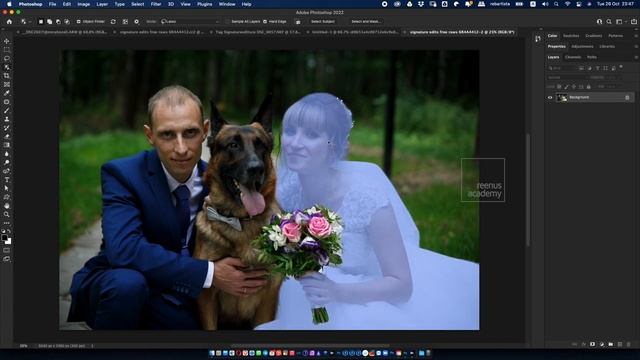
Task: Select the Clone Stamp tool
Action: (7, 119)
